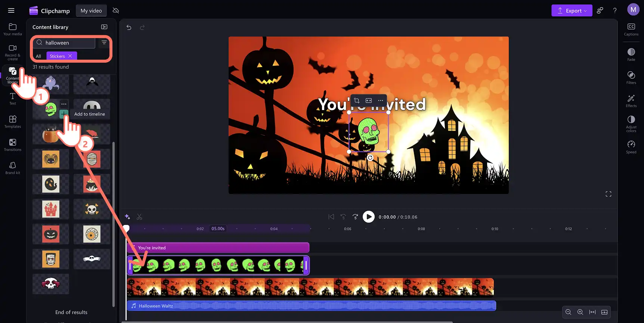Remove the Stickers filter chip
The width and height of the screenshot is (644, 323).
(x=70, y=56)
